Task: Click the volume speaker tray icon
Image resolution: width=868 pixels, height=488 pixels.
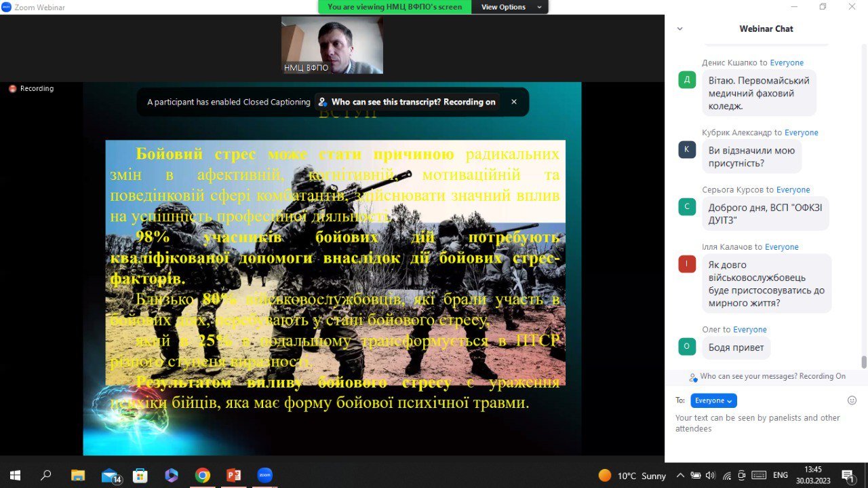Action: (710, 475)
